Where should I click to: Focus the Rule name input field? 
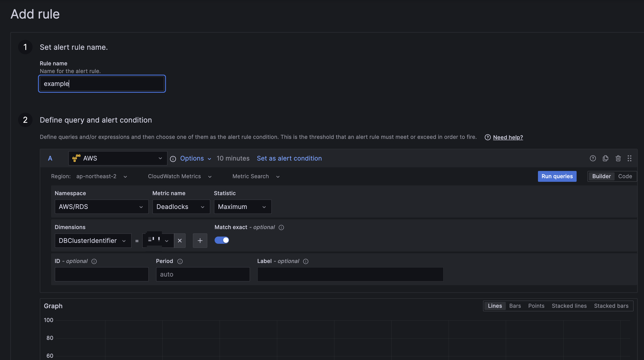click(x=102, y=84)
